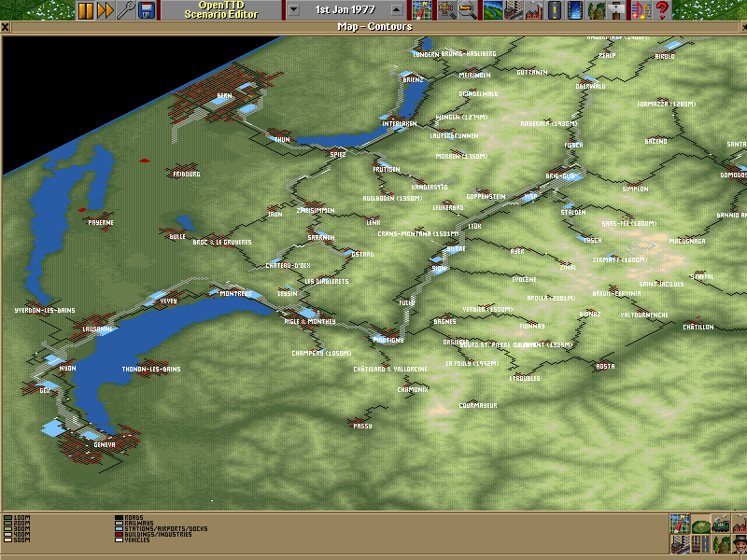Click the 100M legend colour swatch
Screen dimensions: 747x560
click(x=8, y=518)
